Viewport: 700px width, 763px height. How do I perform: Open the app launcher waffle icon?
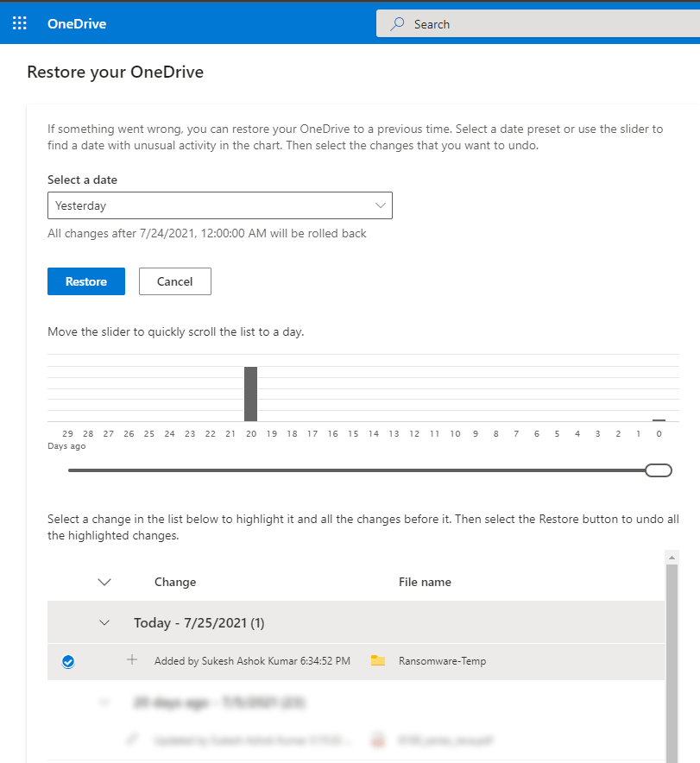(x=19, y=23)
